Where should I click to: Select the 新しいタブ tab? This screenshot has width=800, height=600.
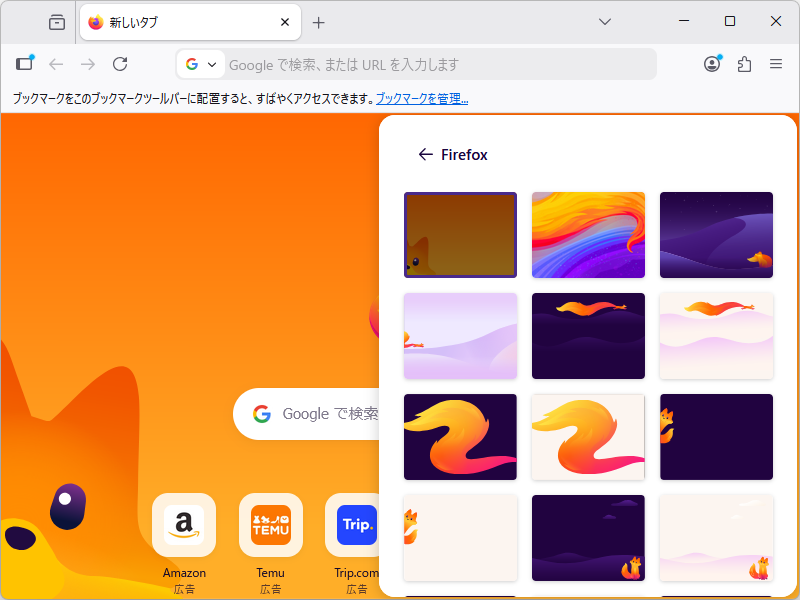[x=190, y=22]
